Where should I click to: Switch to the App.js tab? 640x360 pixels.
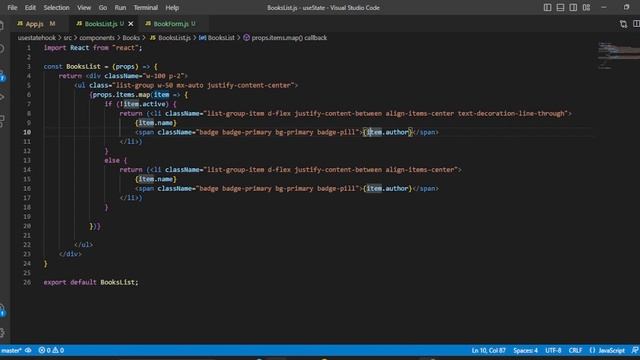pyautogui.click(x=34, y=24)
